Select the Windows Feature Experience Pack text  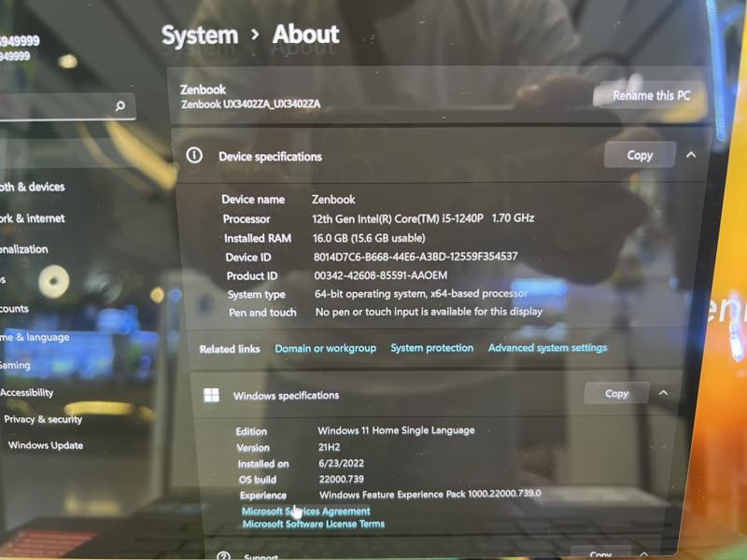tap(430, 495)
